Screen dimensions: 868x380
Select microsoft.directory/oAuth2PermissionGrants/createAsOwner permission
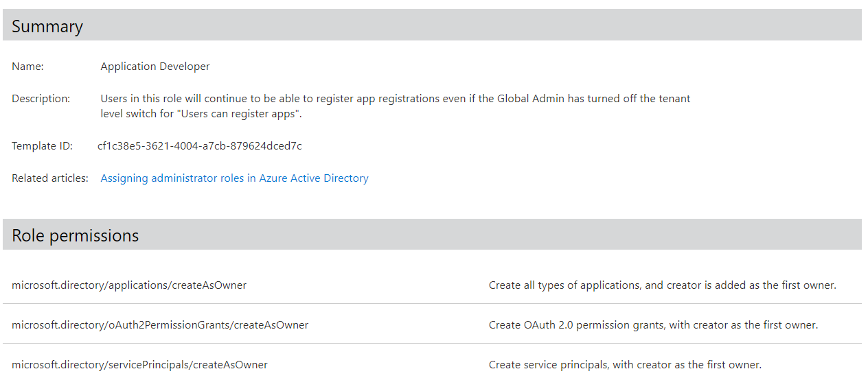[160, 325]
